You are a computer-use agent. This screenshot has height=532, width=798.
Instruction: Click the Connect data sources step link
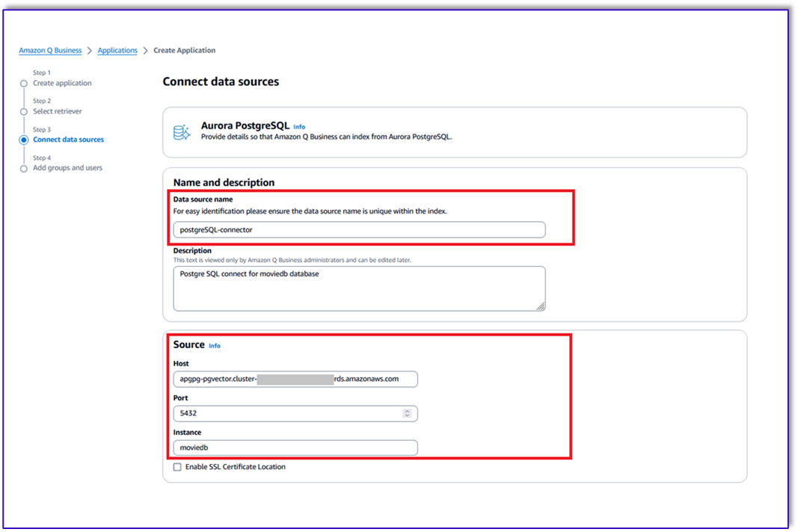point(68,139)
